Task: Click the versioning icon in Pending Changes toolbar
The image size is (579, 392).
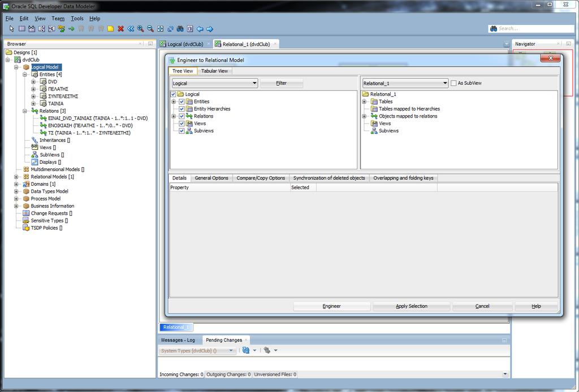Action: coord(267,350)
